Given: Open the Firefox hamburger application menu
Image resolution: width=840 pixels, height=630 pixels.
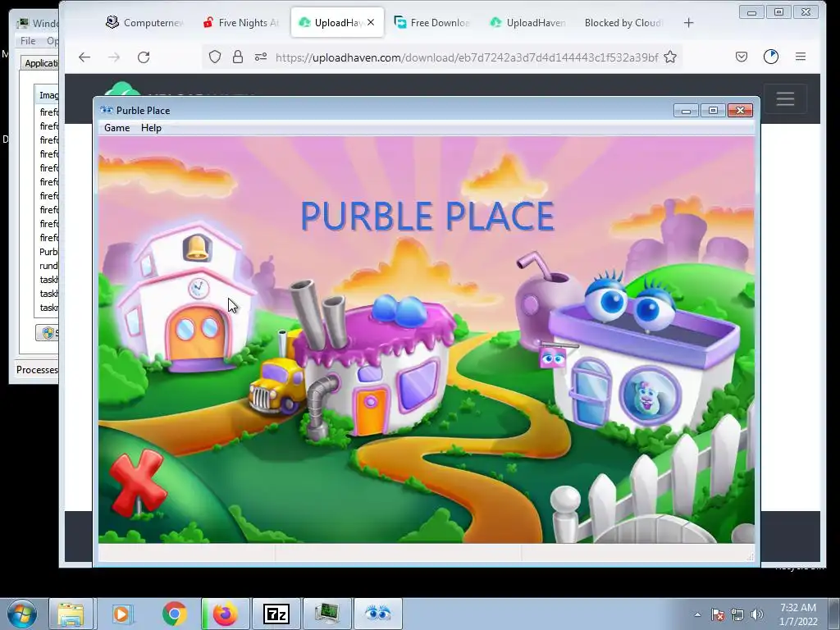Looking at the screenshot, I should coord(801,57).
